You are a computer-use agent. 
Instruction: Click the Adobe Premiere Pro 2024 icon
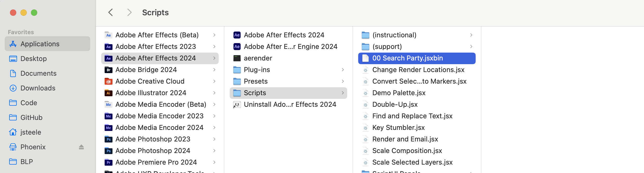(109, 162)
